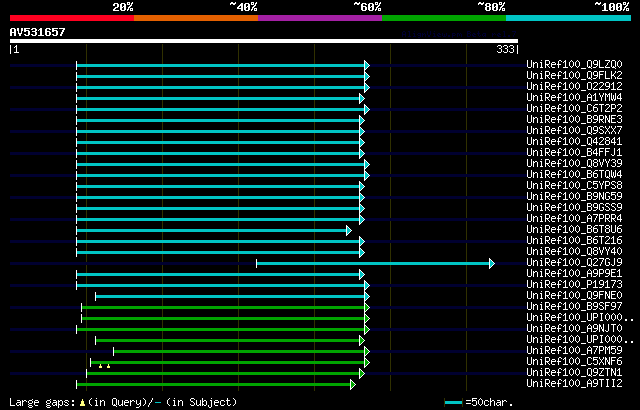Click the green alignment bar for A7PM59
The image size is (640, 410).
242,352
